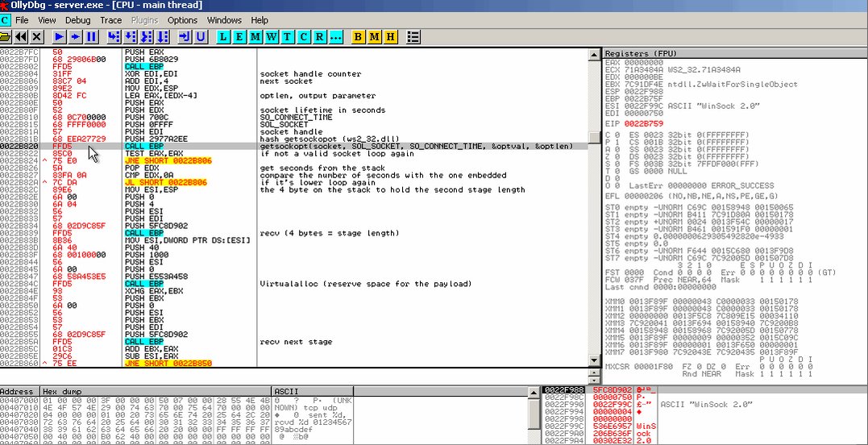Screen dimensions: 868x445
Task: Pause execution with the pause icon
Action: 91,37
